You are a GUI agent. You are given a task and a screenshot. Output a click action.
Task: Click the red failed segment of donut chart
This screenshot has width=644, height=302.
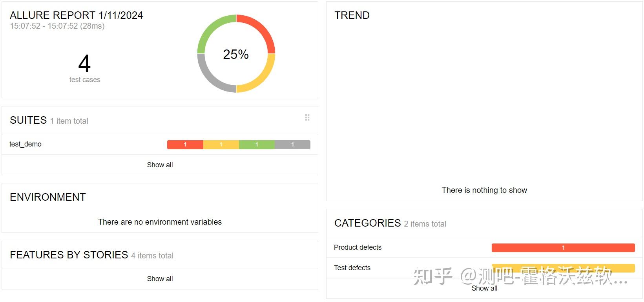[x=263, y=27]
